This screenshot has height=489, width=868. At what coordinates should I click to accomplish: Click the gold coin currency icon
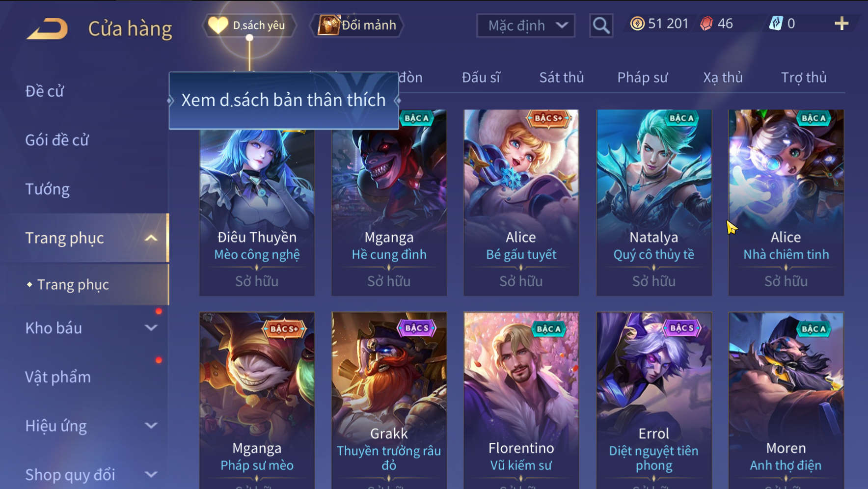pyautogui.click(x=637, y=24)
